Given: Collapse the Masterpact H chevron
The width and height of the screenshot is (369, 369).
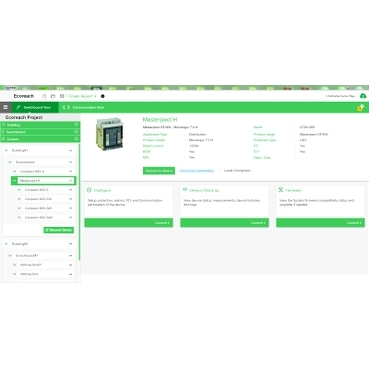Looking at the screenshot, I should click(x=14, y=181).
